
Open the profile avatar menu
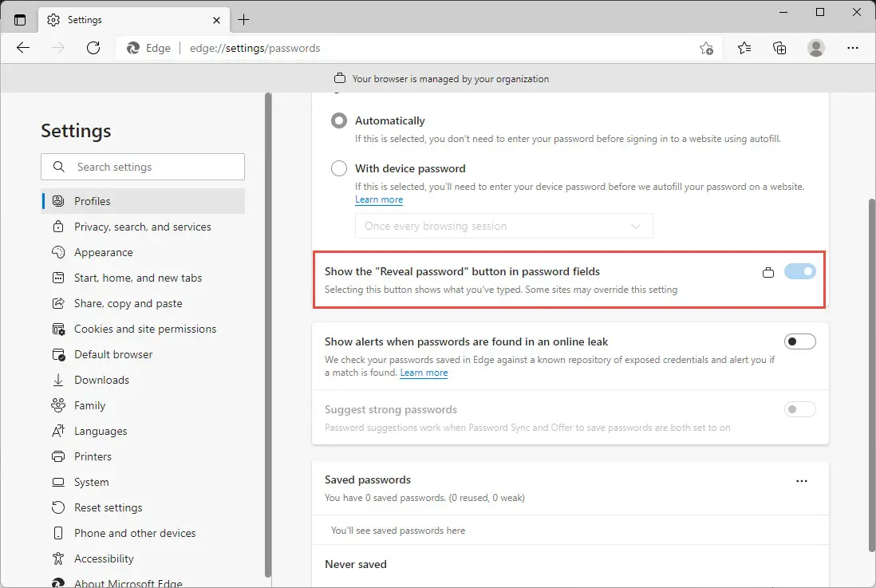815,48
